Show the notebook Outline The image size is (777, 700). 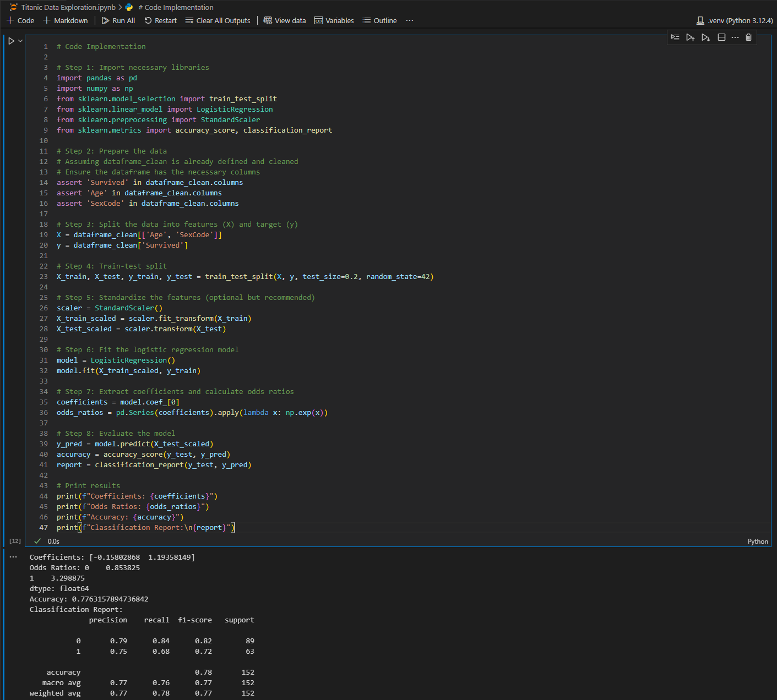pyautogui.click(x=380, y=20)
